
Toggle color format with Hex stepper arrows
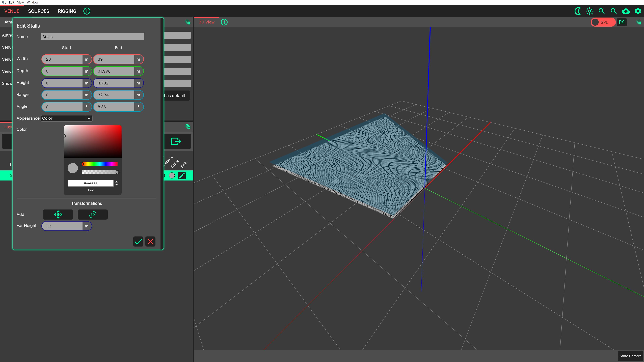click(x=117, y=183)
